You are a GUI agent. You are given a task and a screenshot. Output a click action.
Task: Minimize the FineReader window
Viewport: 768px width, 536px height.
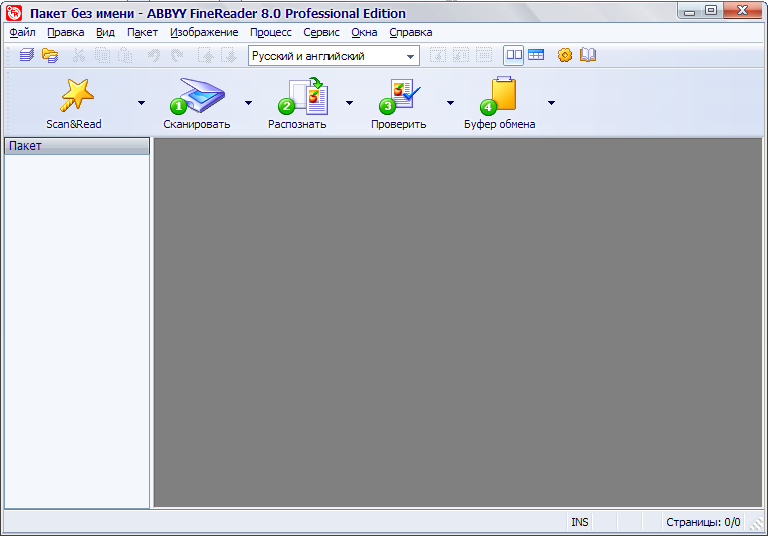tap(690, 11)
